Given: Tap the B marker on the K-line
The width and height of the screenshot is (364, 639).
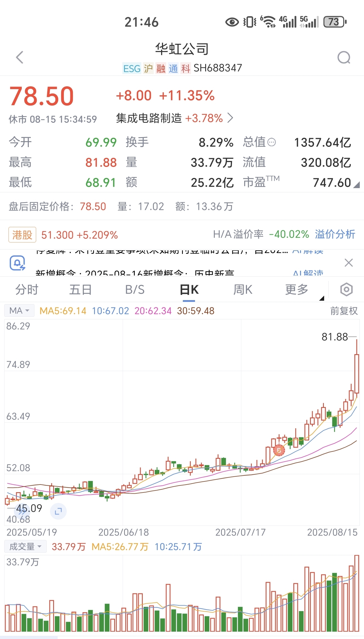Looking at the screenshot, I should tap(279, 450).
